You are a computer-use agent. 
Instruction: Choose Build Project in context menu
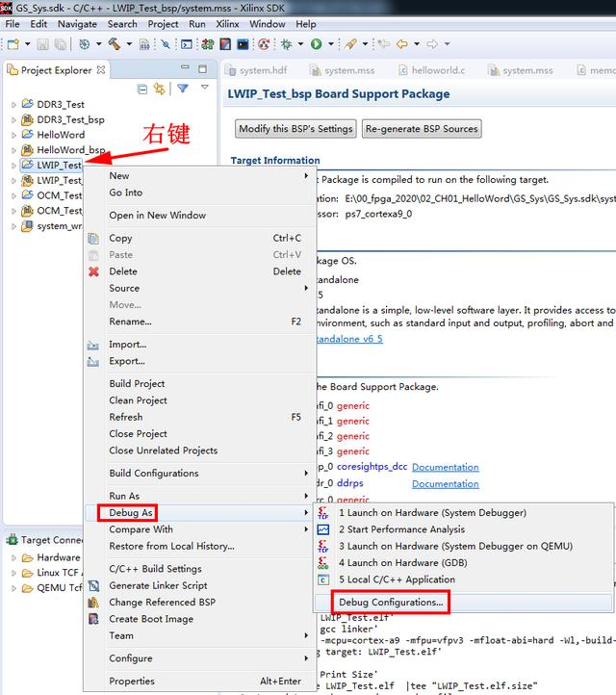click(x=200, y=384)
